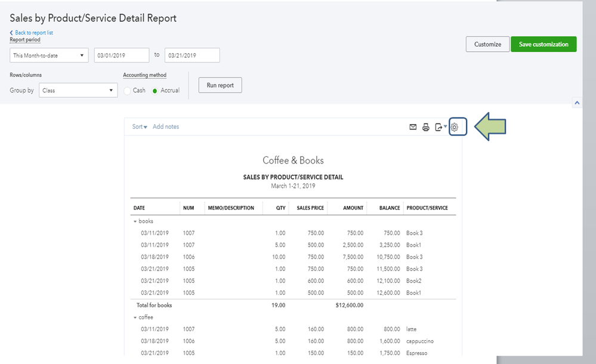Click Save customization button

pyautogui.click(x=543, y=44)
